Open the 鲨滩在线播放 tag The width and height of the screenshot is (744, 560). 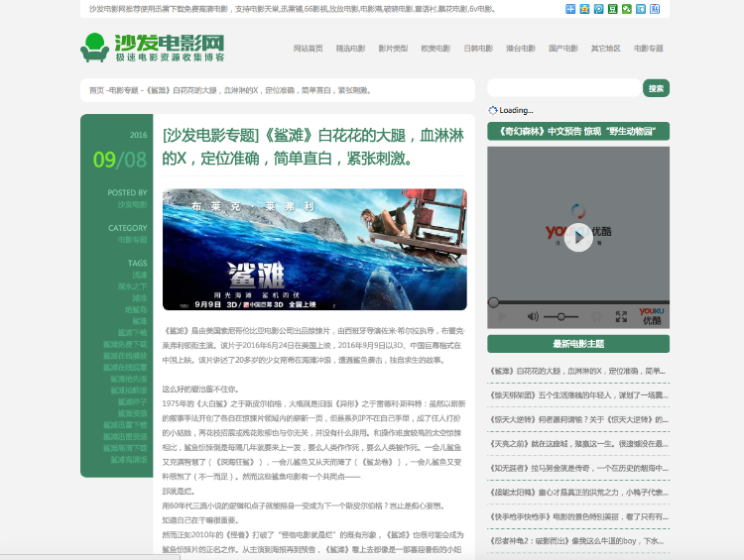[125, 356]
